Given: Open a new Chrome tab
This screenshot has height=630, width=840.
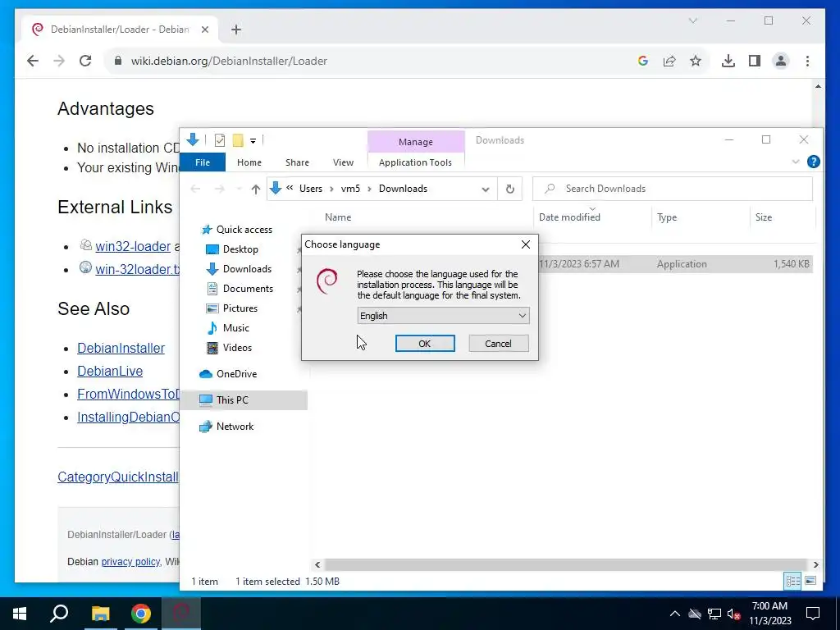Looking at the screenshot, I should click(x=236, y=30).
